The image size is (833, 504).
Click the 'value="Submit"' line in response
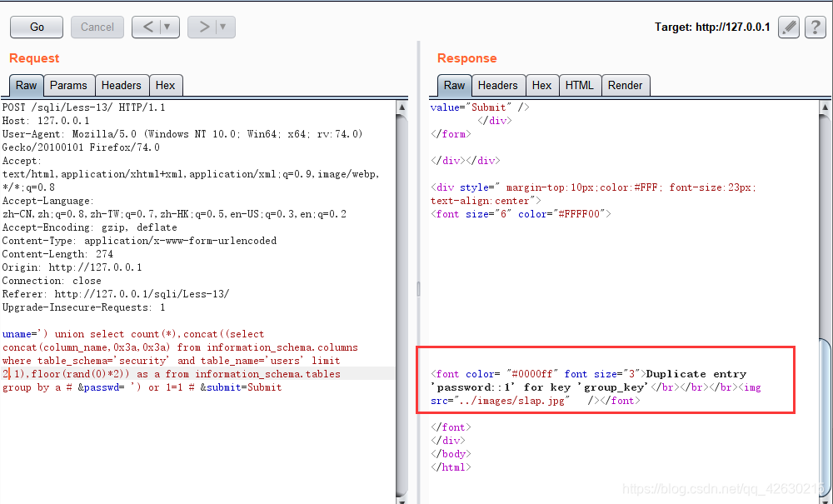tap(481, 107)
